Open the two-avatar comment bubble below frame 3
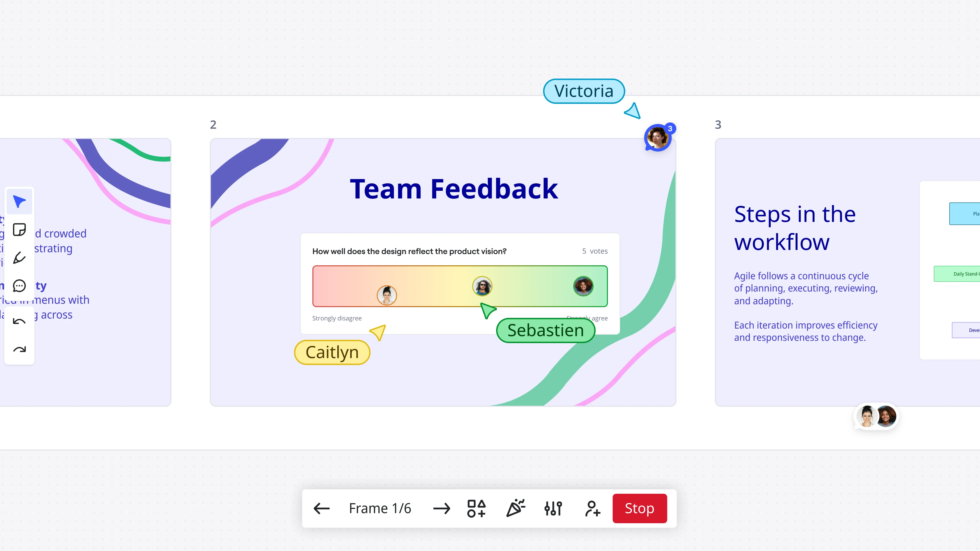This screenshot has width=980, height=551. (x=877, y=416)
